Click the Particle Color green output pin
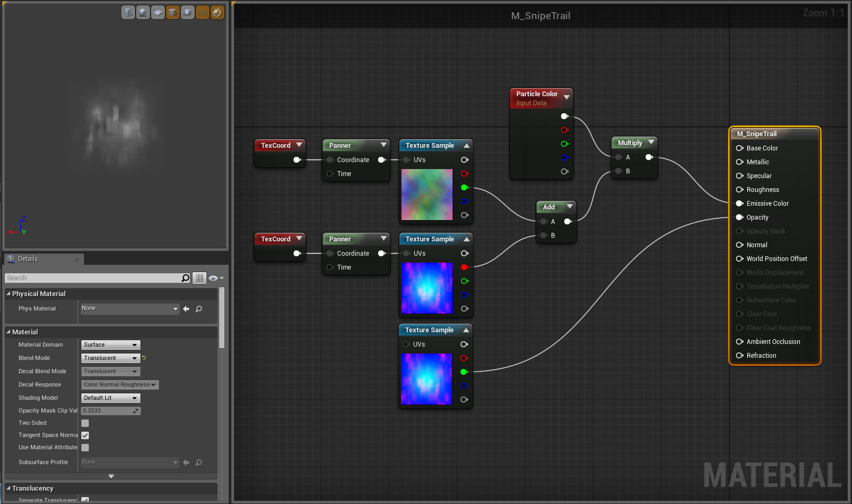 (564, 144)
